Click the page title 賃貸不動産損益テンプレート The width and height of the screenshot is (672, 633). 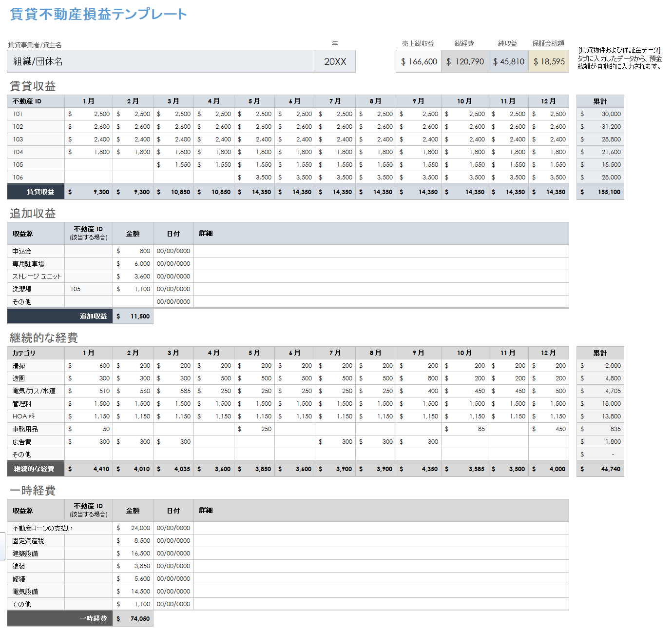pos(98,14)
